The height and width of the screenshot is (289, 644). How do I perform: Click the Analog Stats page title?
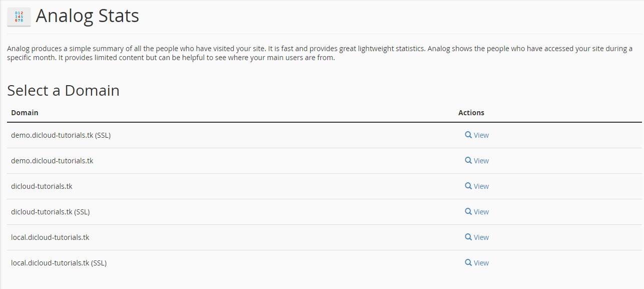(88, 17)
